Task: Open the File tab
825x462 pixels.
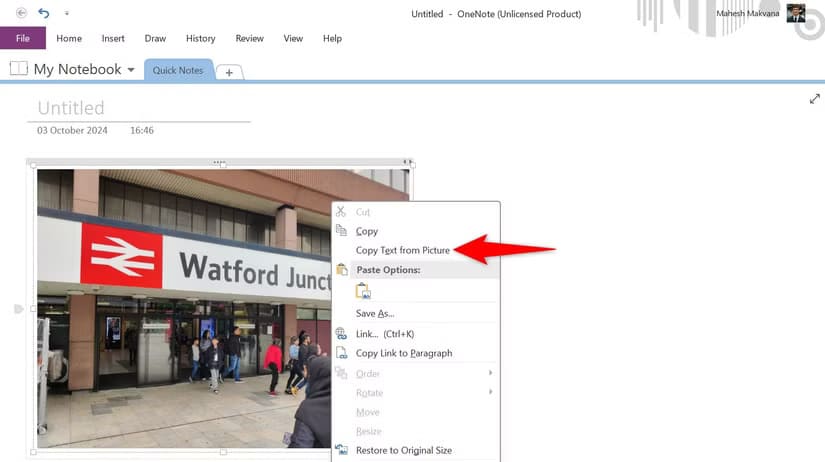Action: (22, 38)
